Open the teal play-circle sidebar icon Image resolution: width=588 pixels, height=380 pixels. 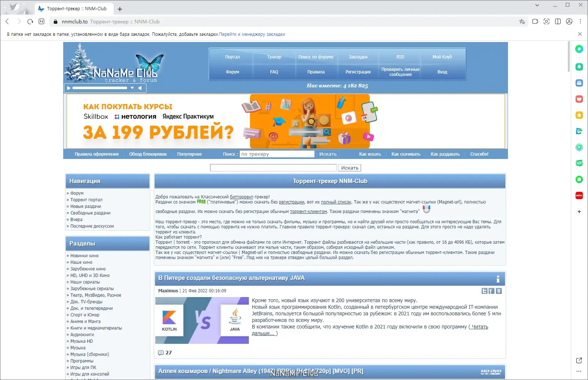(579, 147)
